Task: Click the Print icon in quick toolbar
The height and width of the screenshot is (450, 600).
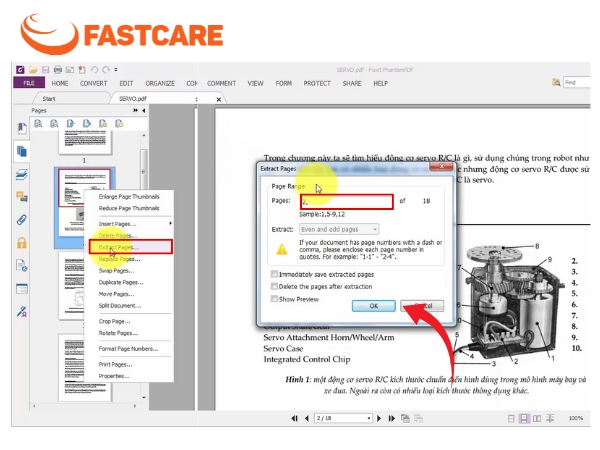Action: tap(58, 70)
